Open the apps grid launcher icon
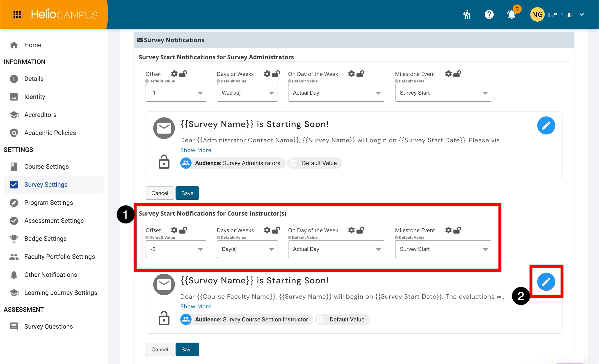599x364 pixels. 17,15
